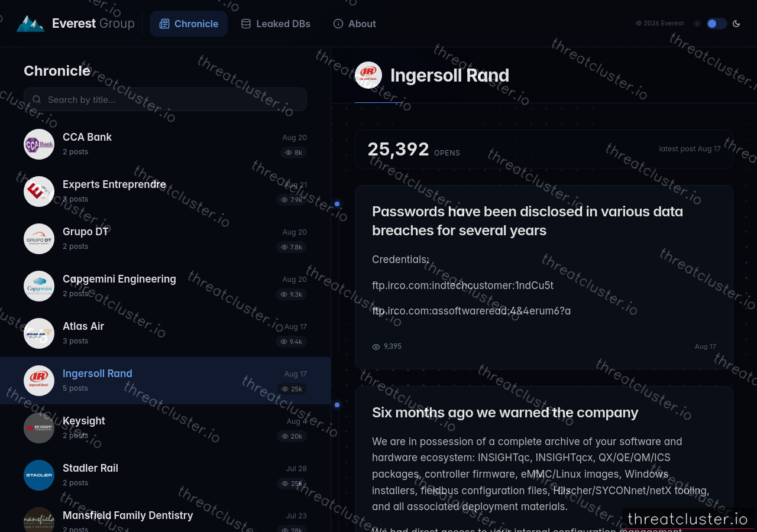Click the eye icon beside 9,395 views

[x=376, y=347]
